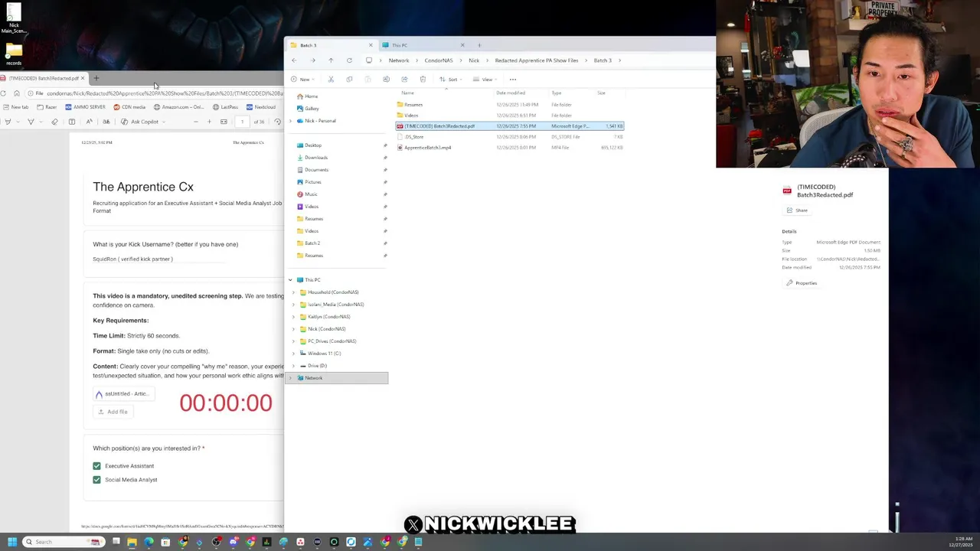Open Batch 2 pinned folder in sidebar
Screen dimensions: 980x551
pyautogui.click(x=312, y=243)
